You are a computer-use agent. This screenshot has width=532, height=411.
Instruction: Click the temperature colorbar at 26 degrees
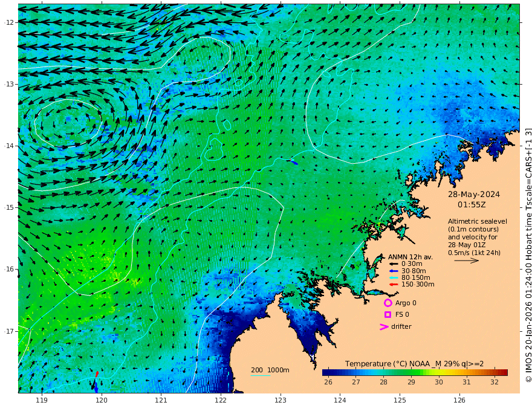(328, 373)
